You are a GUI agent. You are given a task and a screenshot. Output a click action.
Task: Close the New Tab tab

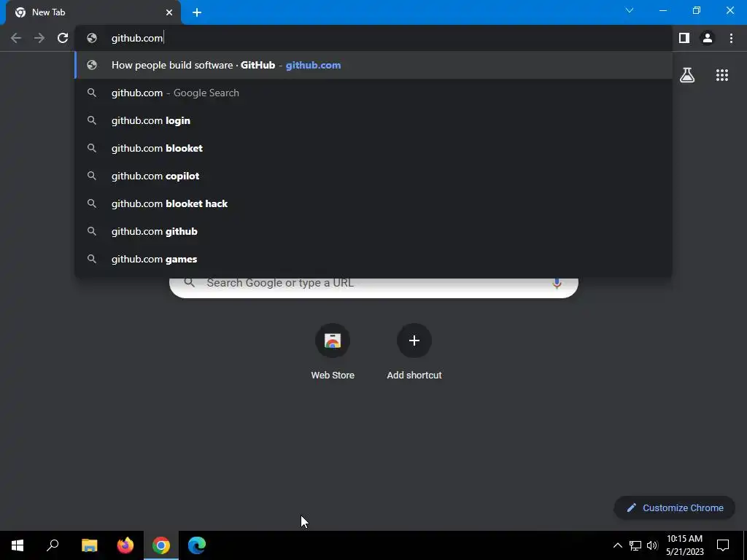pos(169,12)
